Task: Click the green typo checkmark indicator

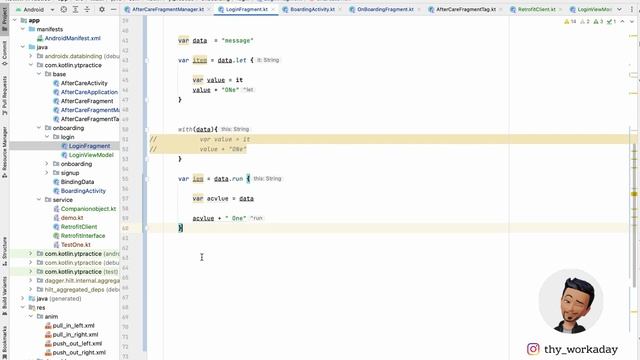Action: pyautogui.click(x=611, y=22)
